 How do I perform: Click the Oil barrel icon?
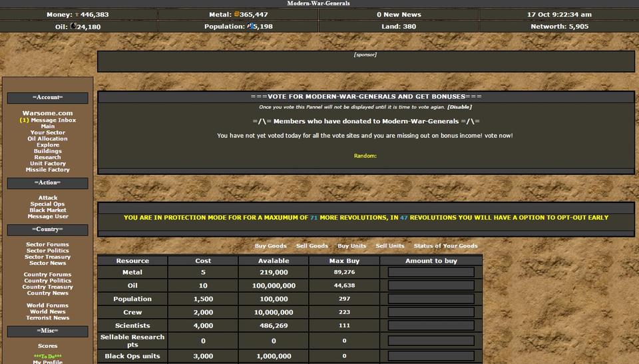point(73,27)
